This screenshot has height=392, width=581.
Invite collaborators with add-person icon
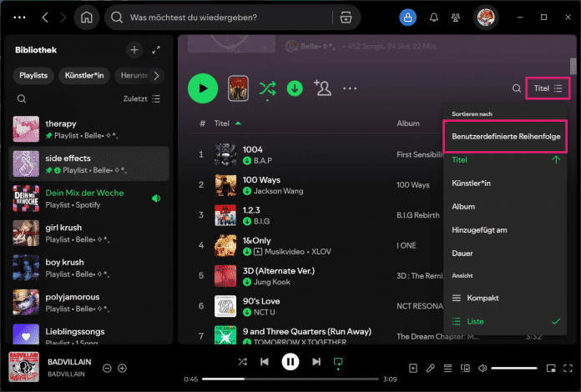click(322, 88)
